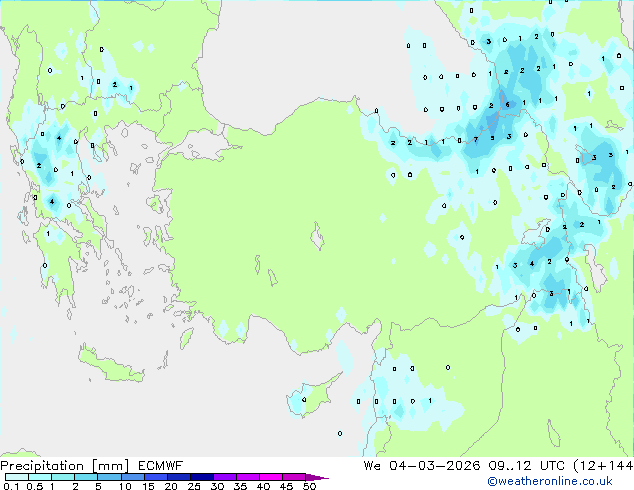Viewport: 634px width, 490px height.
Task: Click the legend label 0.5
Action: click(34, 486)
